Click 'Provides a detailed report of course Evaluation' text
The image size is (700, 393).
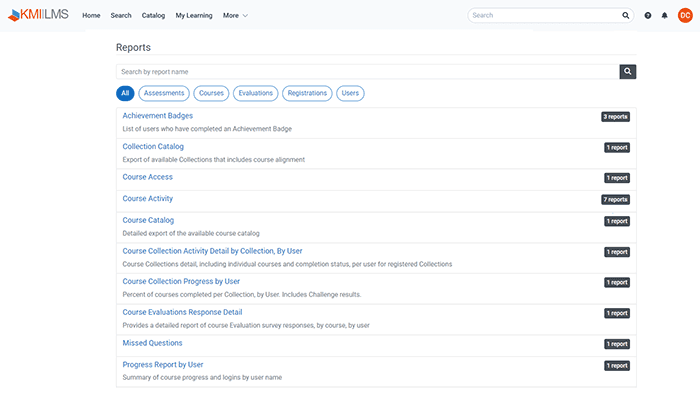tap(246, 326)
